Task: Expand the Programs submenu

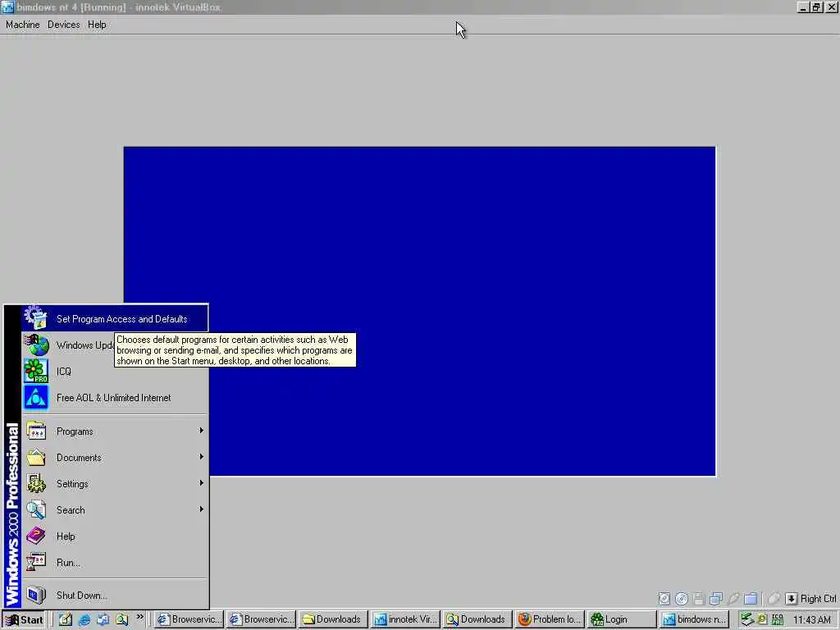Action: [115, 431]
